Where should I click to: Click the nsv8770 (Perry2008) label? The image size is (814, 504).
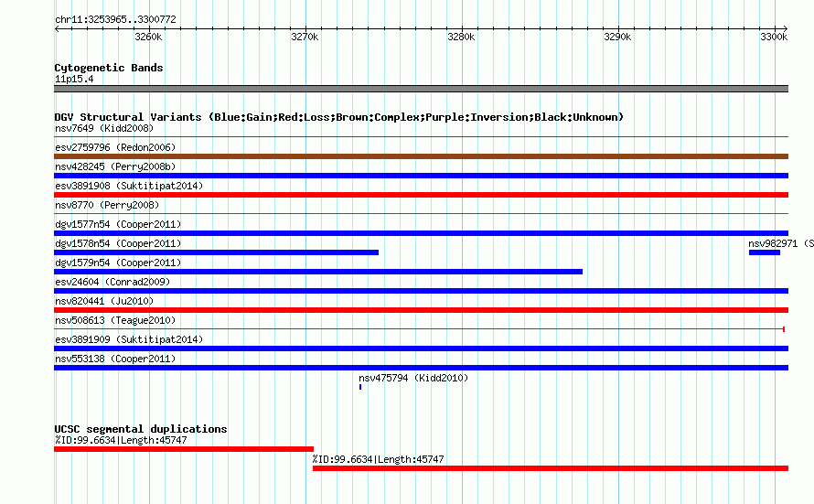107,205
